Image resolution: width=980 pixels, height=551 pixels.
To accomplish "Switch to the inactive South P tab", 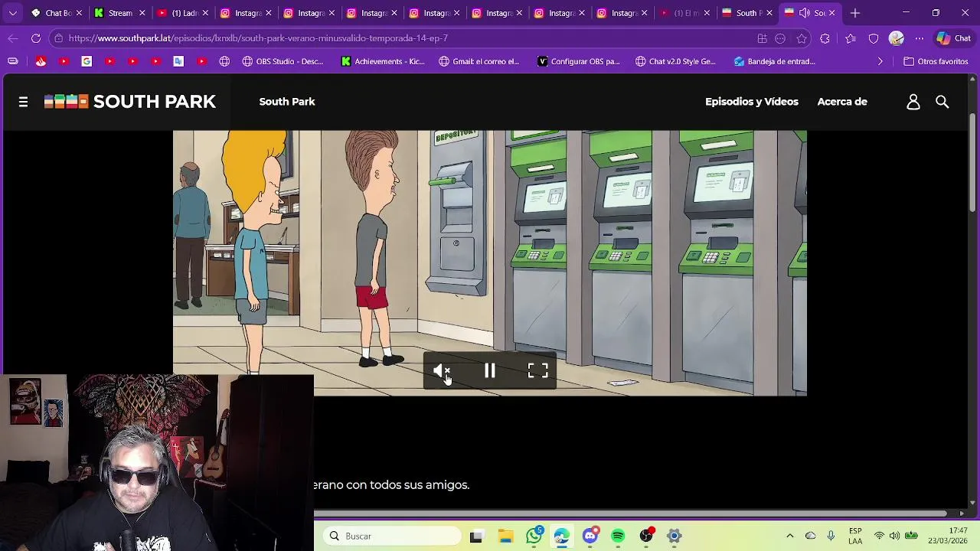I will [x=746, y=13].
